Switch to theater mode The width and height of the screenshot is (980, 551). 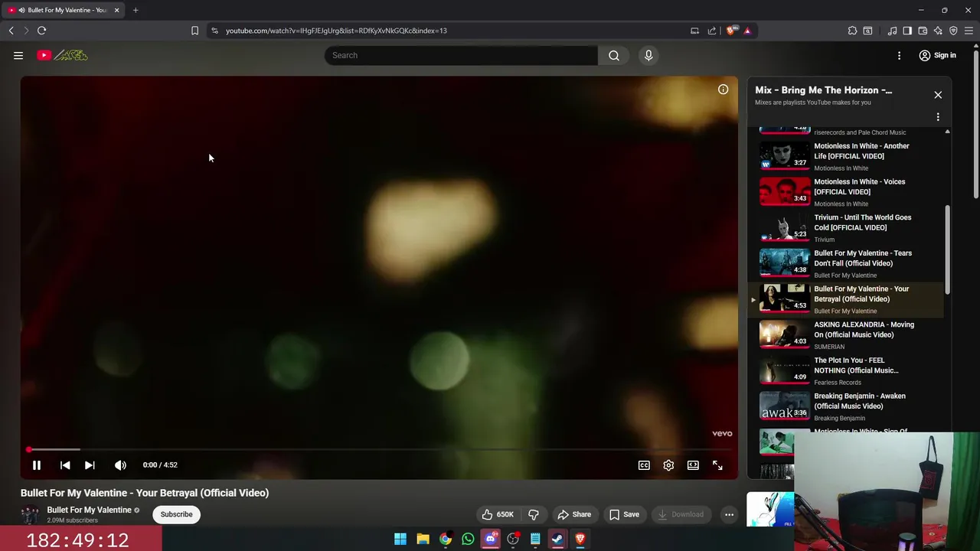[x=693, y=465]
